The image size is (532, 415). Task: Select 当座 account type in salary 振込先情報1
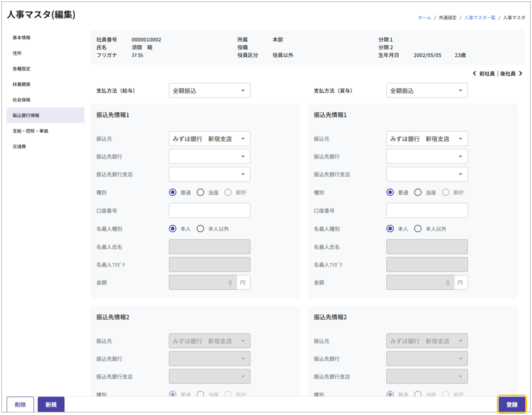201,193
